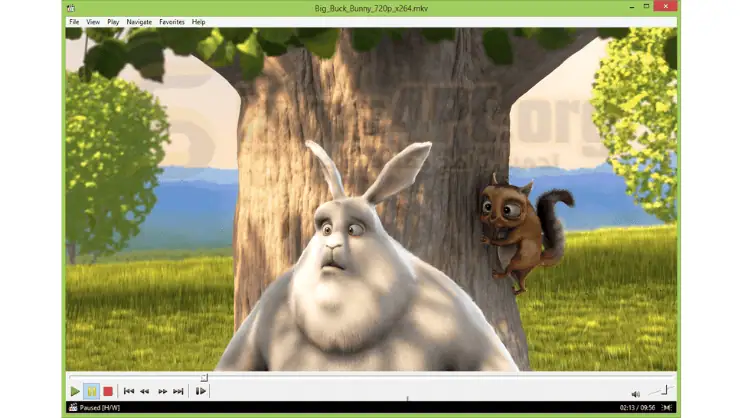Viewport: 743px width, 418px height.
Task: Open the File menu
Action: pos(74,22)
